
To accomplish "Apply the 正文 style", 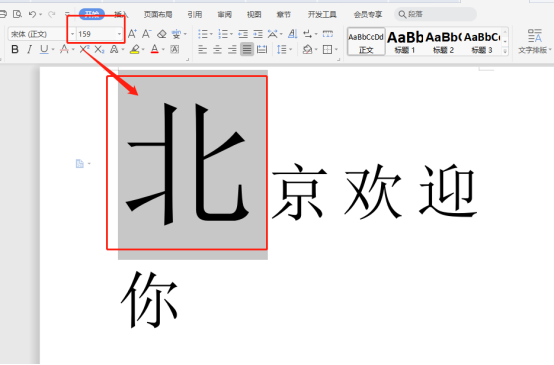I will [366, 42].
